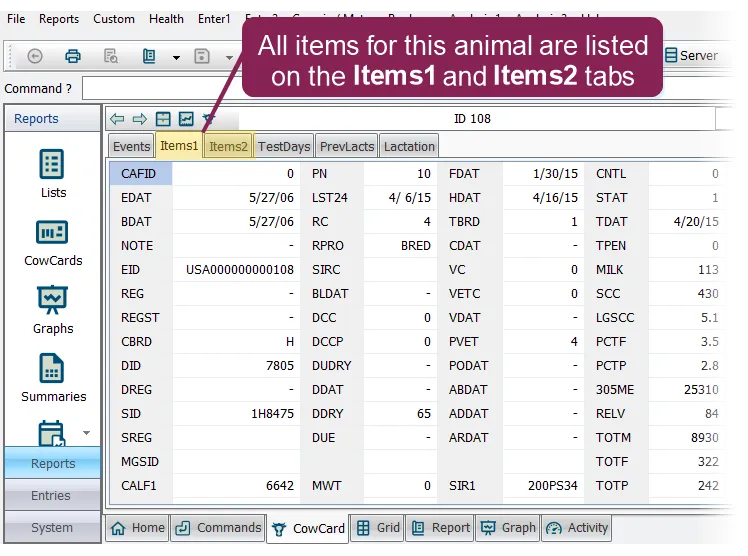Viewport: 748px width, 556px height.
Task: Switch to the Home bottom tab
Action: (137, 528)
